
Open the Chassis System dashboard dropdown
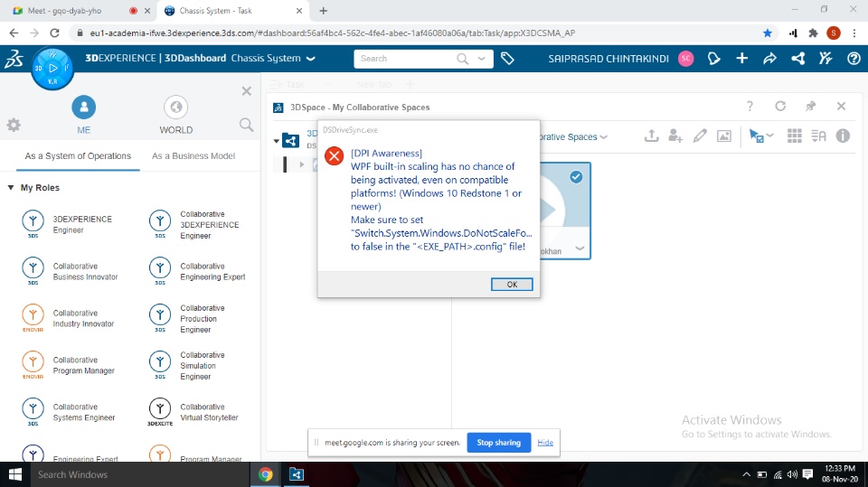311,58
